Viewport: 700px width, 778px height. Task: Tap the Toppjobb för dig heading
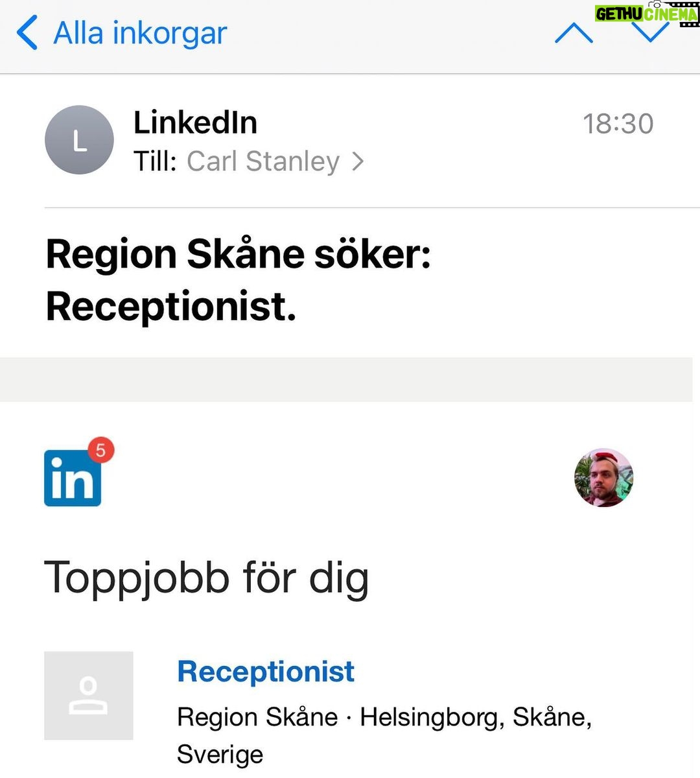206,577
